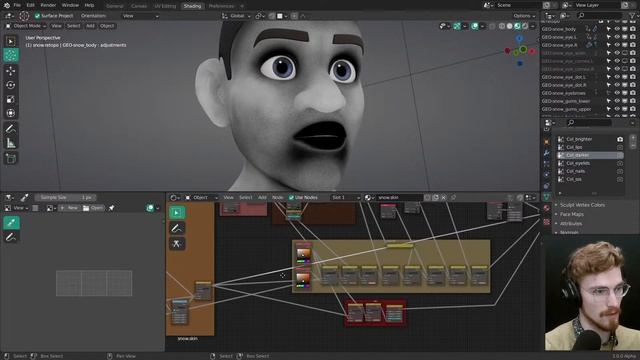Hide GEO-snow_eye.L using its eye icon

click(617, 37)
